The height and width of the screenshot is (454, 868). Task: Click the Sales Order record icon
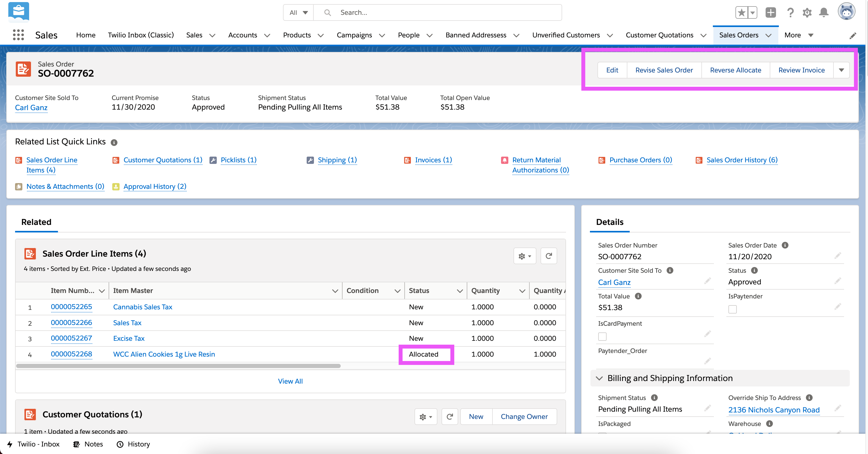pos(23,69)
